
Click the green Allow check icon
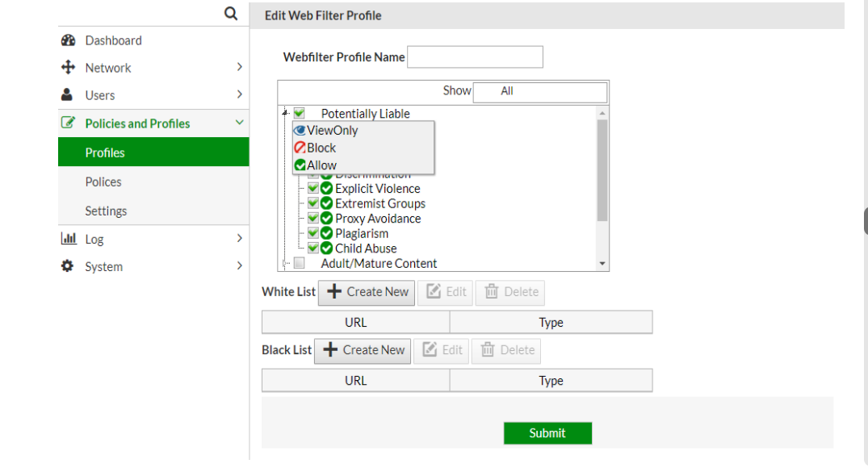tap(300, 165)
